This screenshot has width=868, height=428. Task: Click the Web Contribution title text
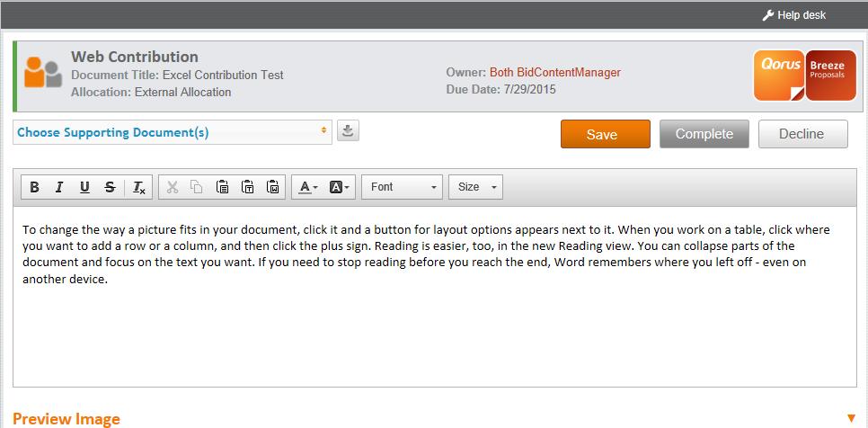[x=135, y=57]
